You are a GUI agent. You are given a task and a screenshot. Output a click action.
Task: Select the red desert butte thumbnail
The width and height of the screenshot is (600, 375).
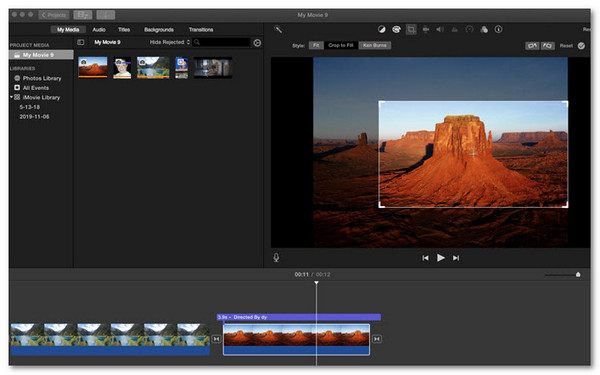[x=93, y=67]
